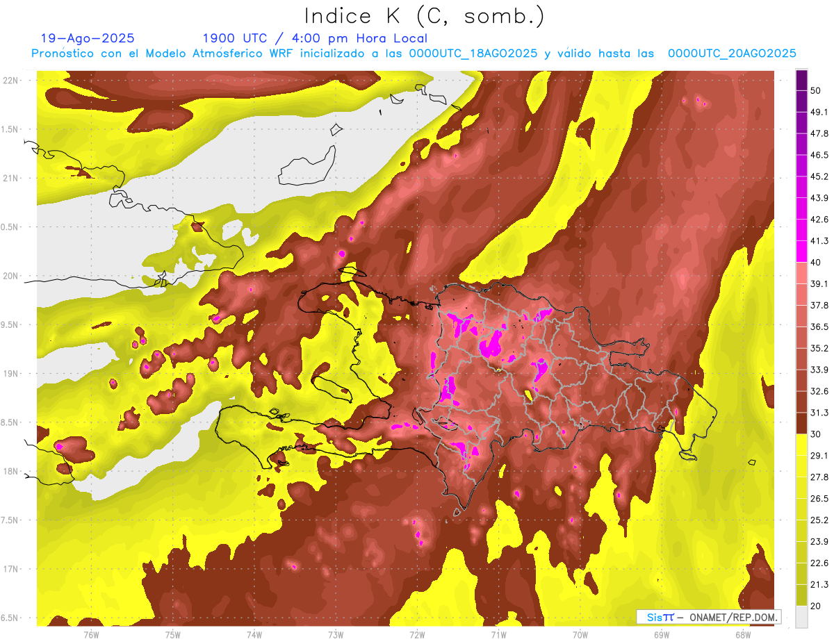Pick the magenta swatch between 40 and 41.3
834x644 pixels.
(x=801, y=251)
